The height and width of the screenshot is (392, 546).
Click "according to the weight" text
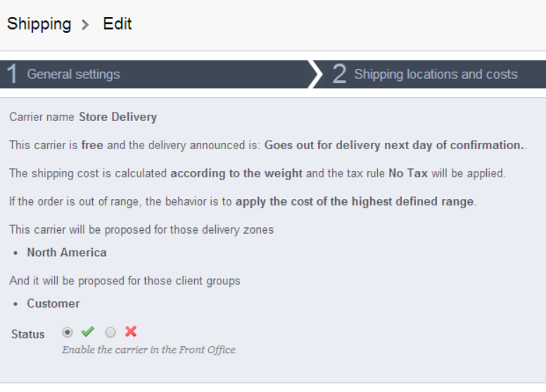(x=236, y=173)
